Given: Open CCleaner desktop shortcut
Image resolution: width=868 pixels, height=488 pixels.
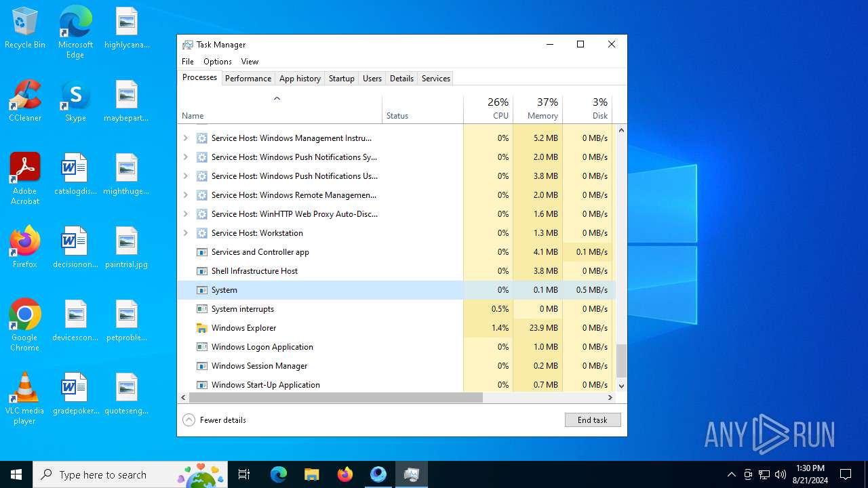Looking at the screenshot, I should click(x=25, y=101).
